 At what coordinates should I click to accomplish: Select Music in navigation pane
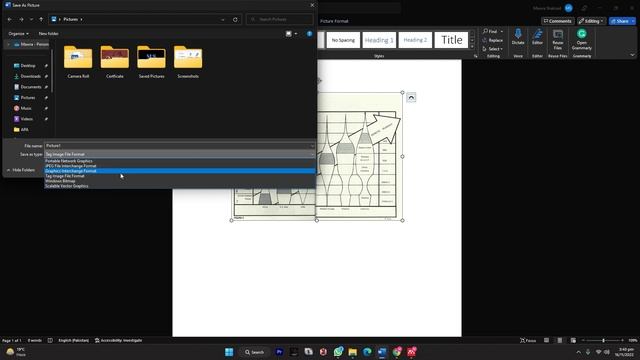pyautogui.click(x=26, y=108)
